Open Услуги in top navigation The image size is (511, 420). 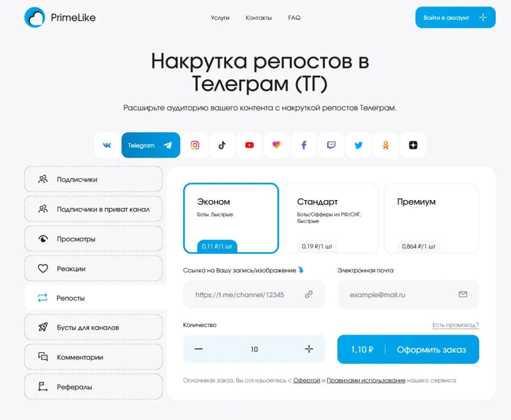click(x=220, y=18)
